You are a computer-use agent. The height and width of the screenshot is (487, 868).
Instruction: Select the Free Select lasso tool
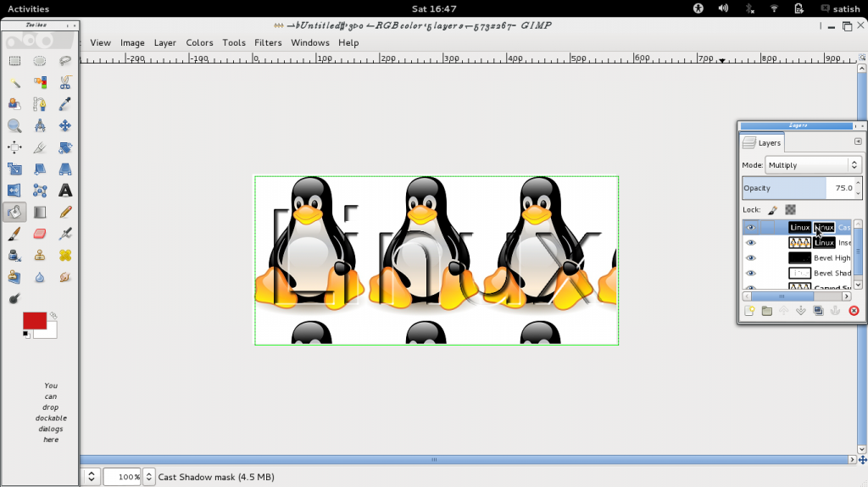click(x=64, y=61)
